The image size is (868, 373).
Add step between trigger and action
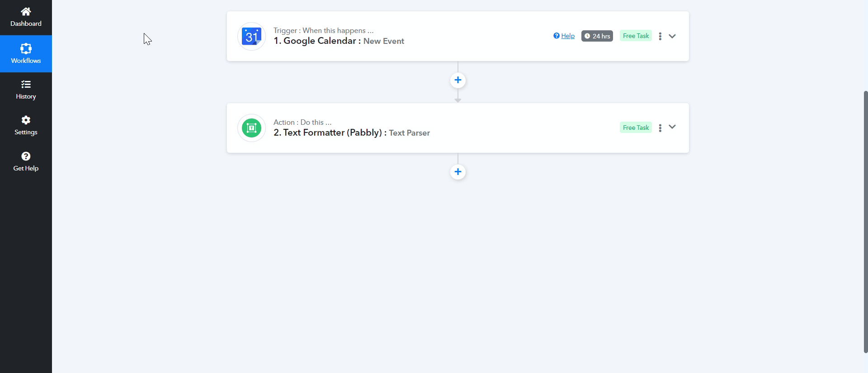[x=458, y=80]
